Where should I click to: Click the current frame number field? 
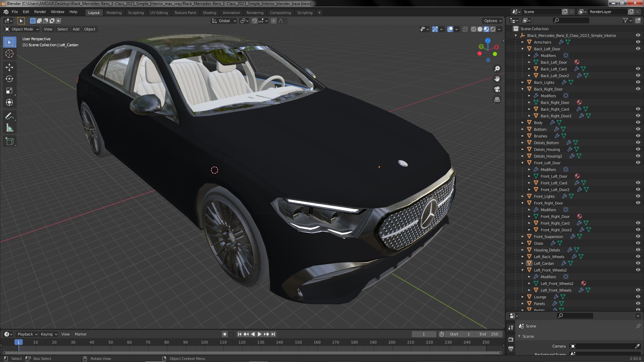point(424,334)
